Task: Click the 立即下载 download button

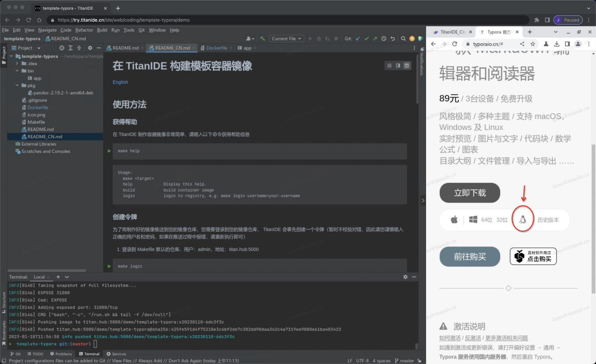Action: tap(470, 193)
